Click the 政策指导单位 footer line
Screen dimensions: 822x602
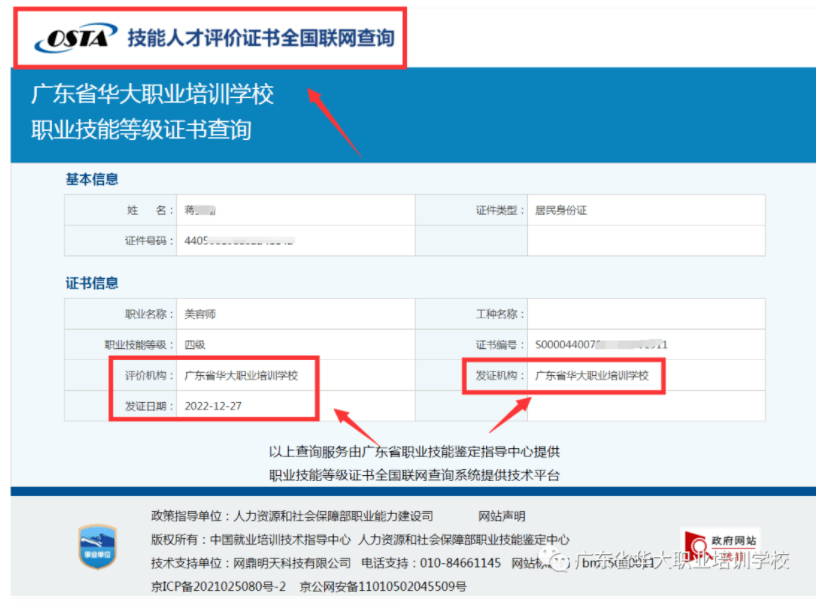coord(292,517)
